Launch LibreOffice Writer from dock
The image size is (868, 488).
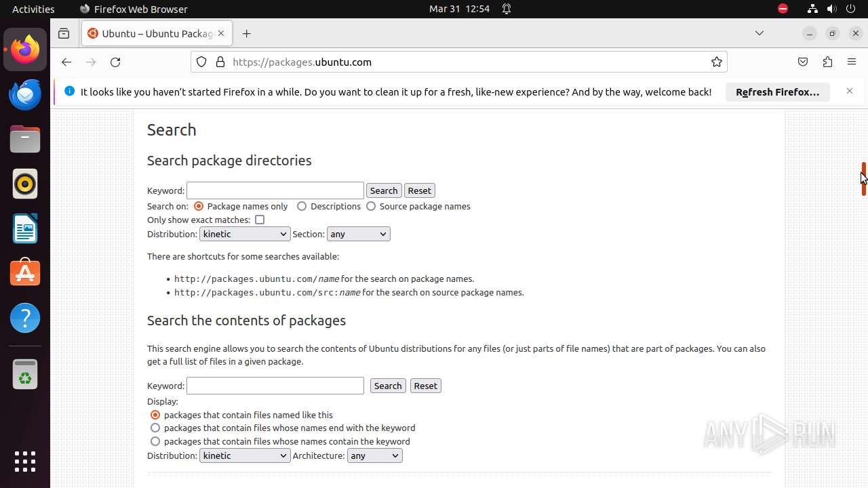[x=25, y=228]
